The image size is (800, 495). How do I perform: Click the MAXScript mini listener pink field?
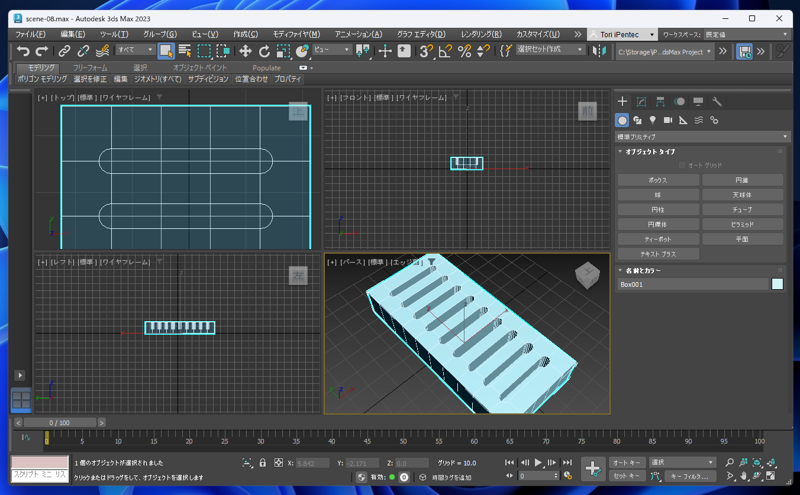(40, 462)
